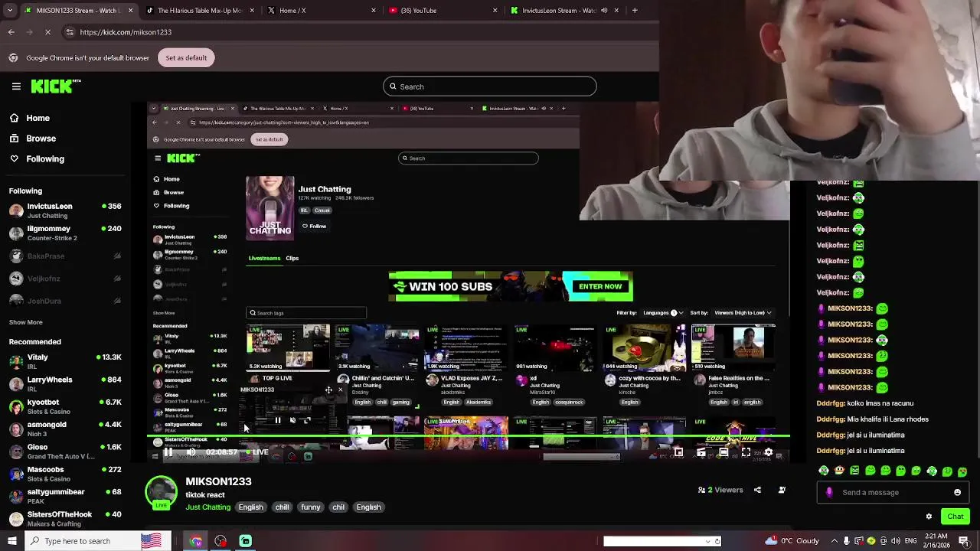Insert the brown-capped quick emote

click(x=839, y=471)
